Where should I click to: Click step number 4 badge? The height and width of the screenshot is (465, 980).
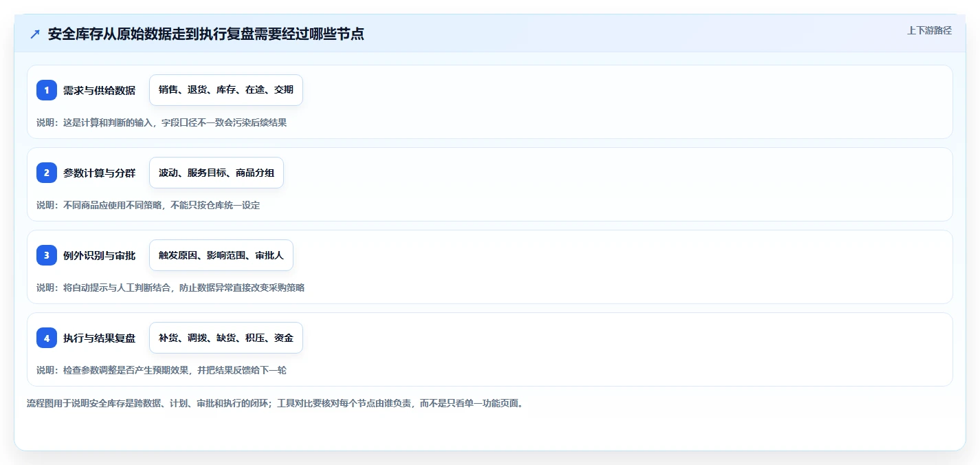coord(47,338)
